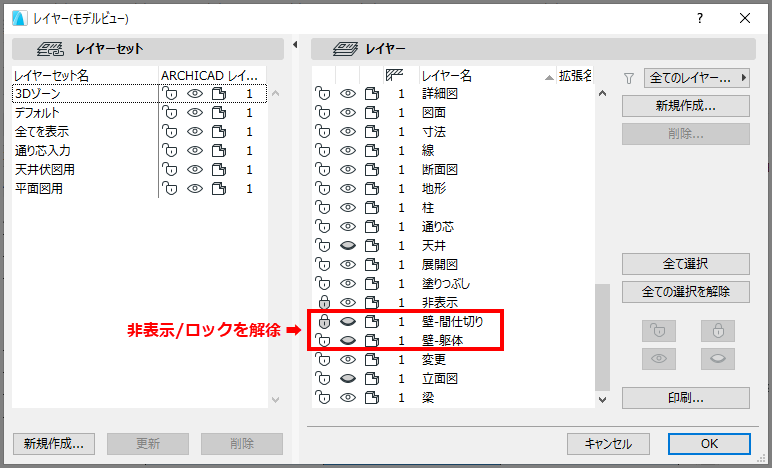Select the 非表示 layer name
This screenshot has height=468, width=772.
pyautogui.click(x=440, y=302)
